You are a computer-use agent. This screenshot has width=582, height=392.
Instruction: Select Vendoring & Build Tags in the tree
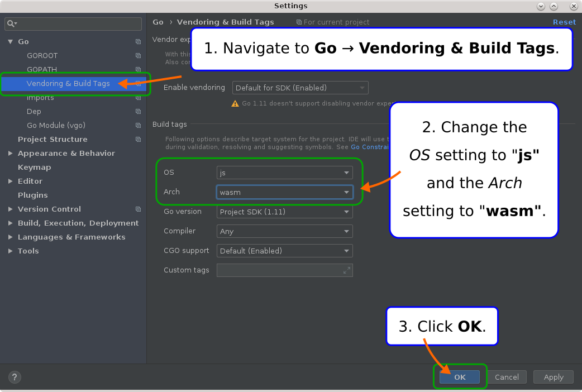pos(68,84)
